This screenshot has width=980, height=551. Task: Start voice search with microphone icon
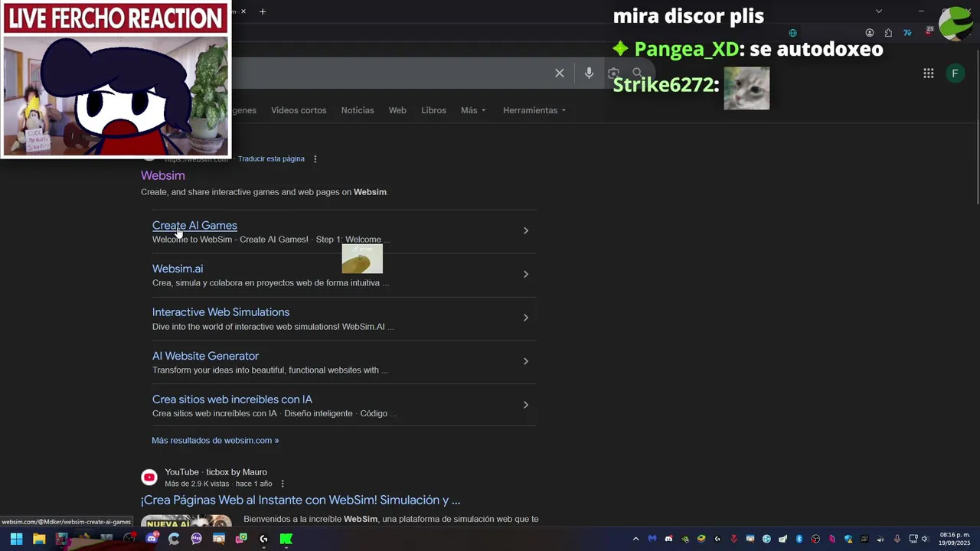tap(589, 73)
